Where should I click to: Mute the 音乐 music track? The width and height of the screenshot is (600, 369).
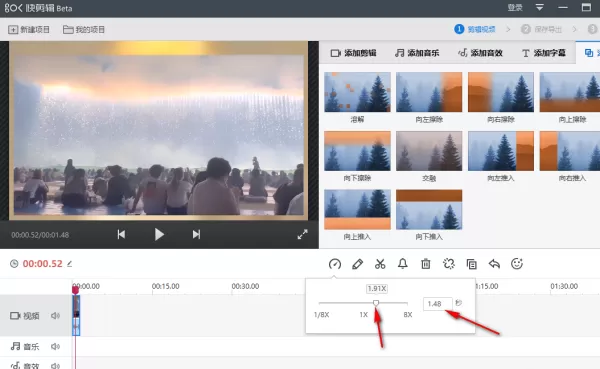click(x=55, y=346)
